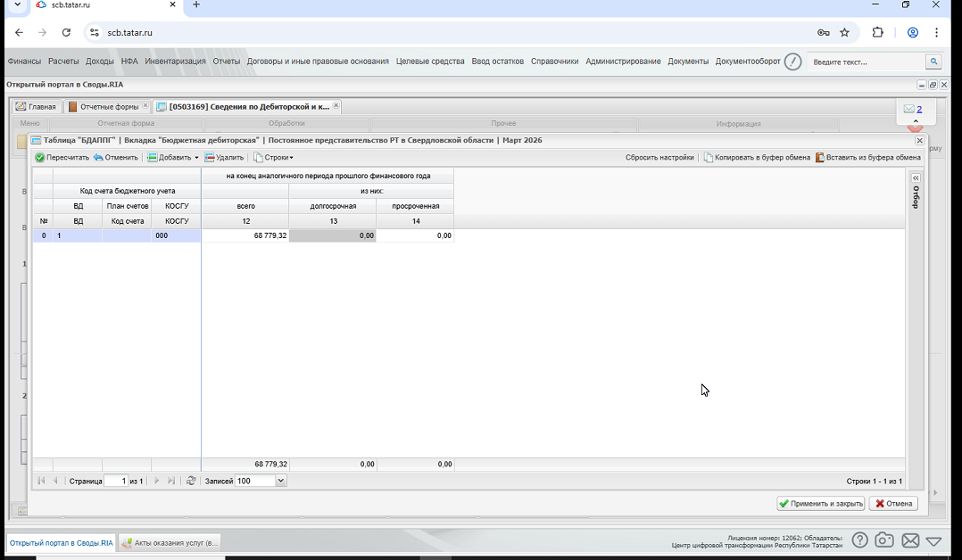Open the Отчеты menu

[227, 62]
